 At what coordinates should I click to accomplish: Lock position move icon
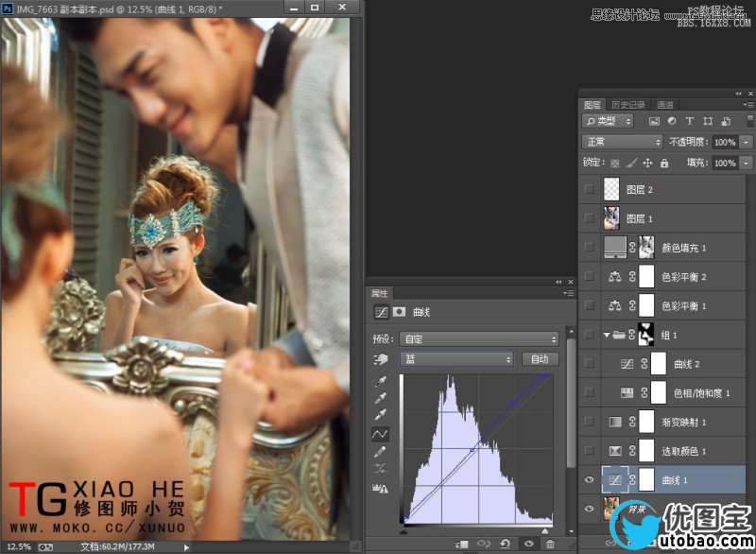click(x=647, y=163)
